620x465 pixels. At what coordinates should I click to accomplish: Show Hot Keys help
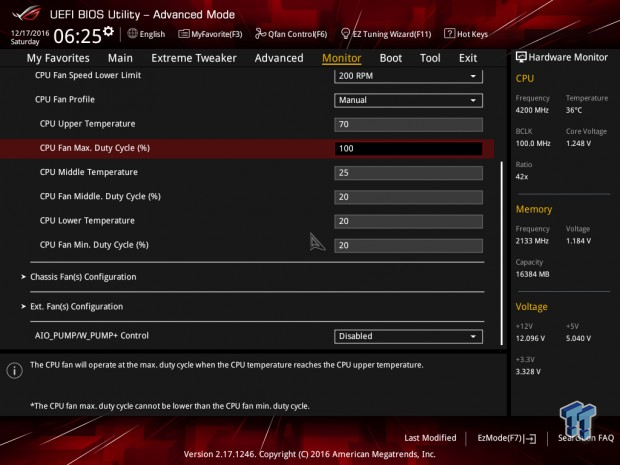[466, 34]
